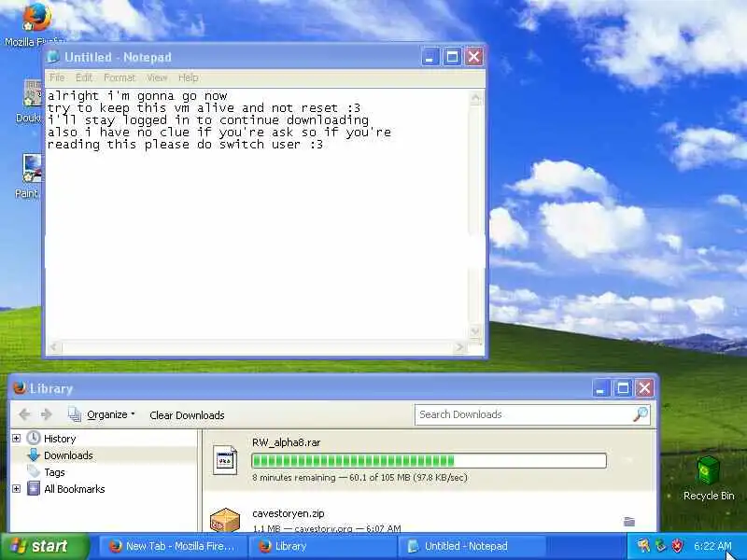Open Notepad Edit menu

coord(84,77)
